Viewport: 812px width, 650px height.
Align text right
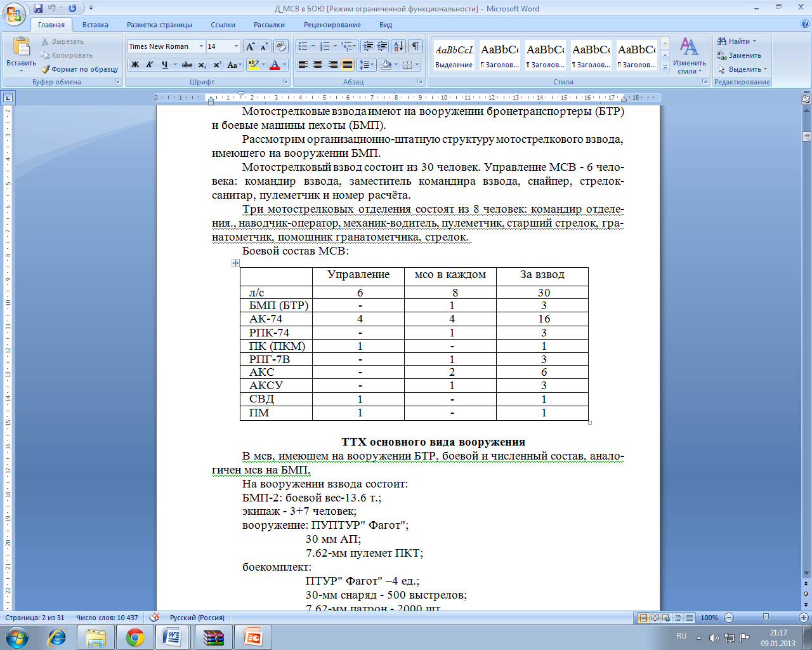[332, 65]
